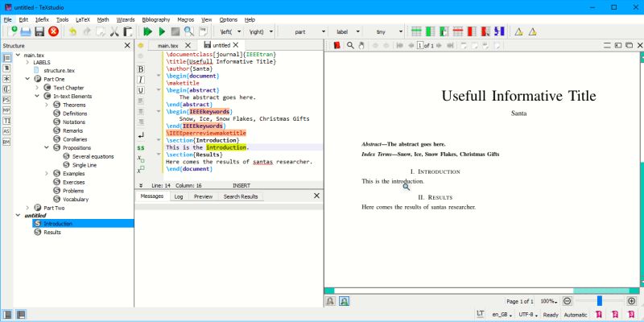Image resolution: width=644 pixels, height=322 pixels.
Task: Compile with the single green arrow
Action: [x=162, y=31]
